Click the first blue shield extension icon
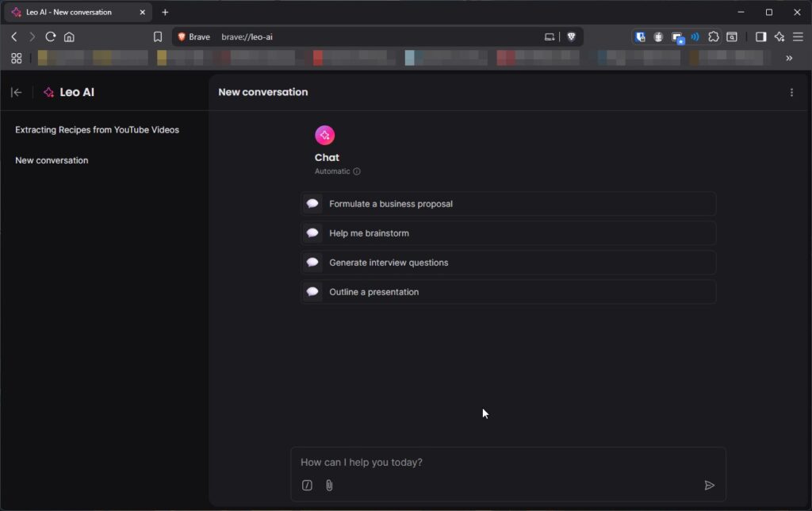Image resolution: width=812 pixels, height=511 pixels. [640, 36]
